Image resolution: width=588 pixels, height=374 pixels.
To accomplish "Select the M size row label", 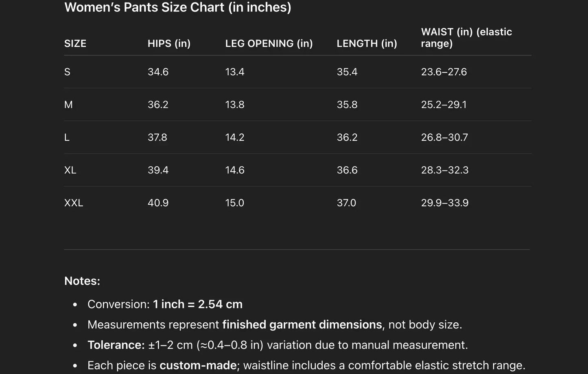I will coord(68,105).
